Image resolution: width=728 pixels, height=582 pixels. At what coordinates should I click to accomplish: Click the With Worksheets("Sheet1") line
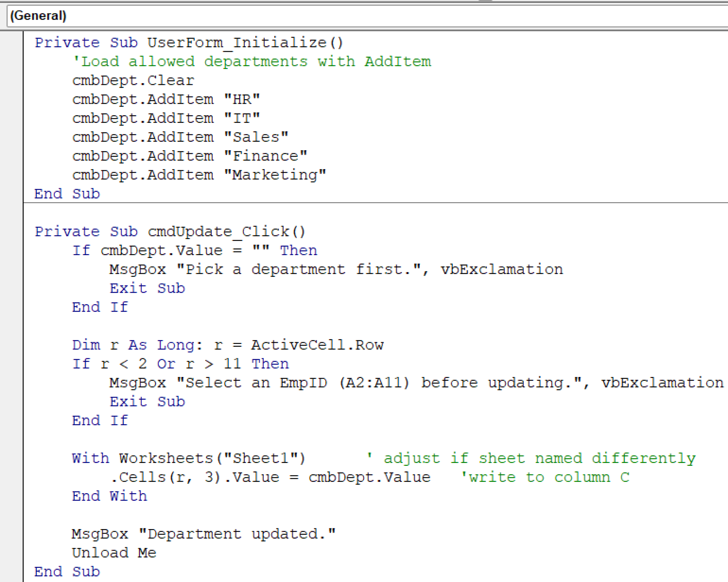point(188,458)
